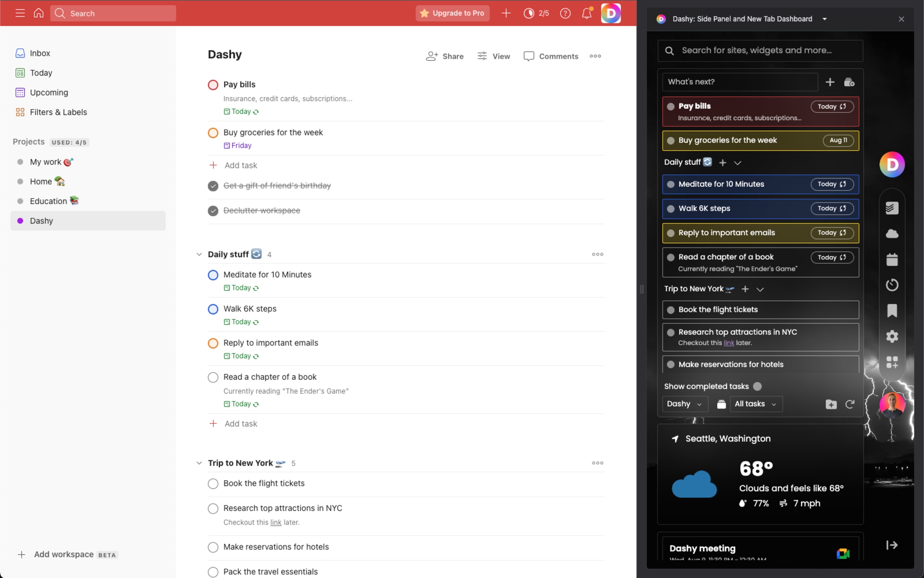
Task: Click Share button for Dashy project
Action: pyautogui.click(x=444, y=56)
